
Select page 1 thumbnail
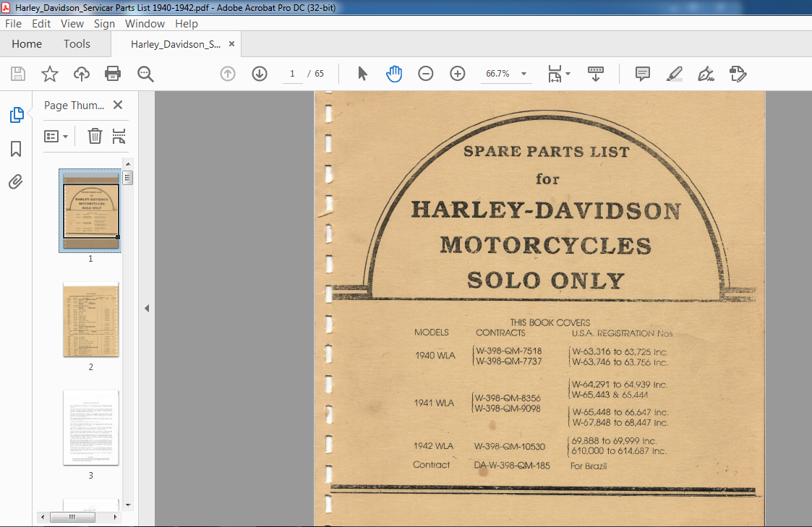[x=90, y=211]
